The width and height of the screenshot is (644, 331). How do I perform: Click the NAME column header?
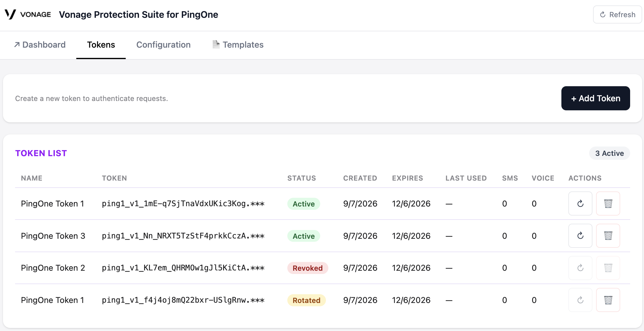click(x=32, y=178)
